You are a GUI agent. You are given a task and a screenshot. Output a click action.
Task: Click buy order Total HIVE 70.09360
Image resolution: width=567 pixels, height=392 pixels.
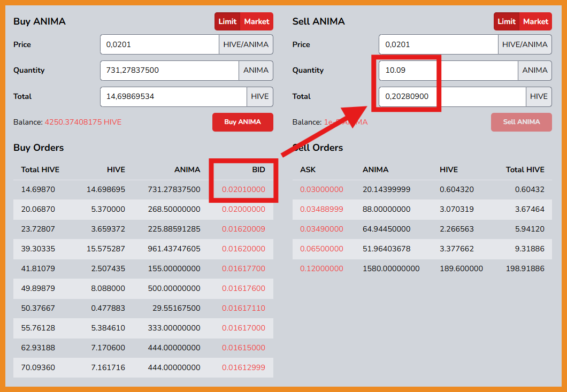coord(38,367)
